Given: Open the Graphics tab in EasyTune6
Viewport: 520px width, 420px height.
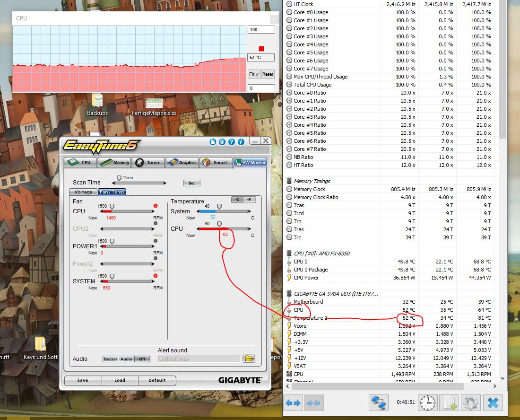Looking at the screenshot, I should click(x=182, y=163).
